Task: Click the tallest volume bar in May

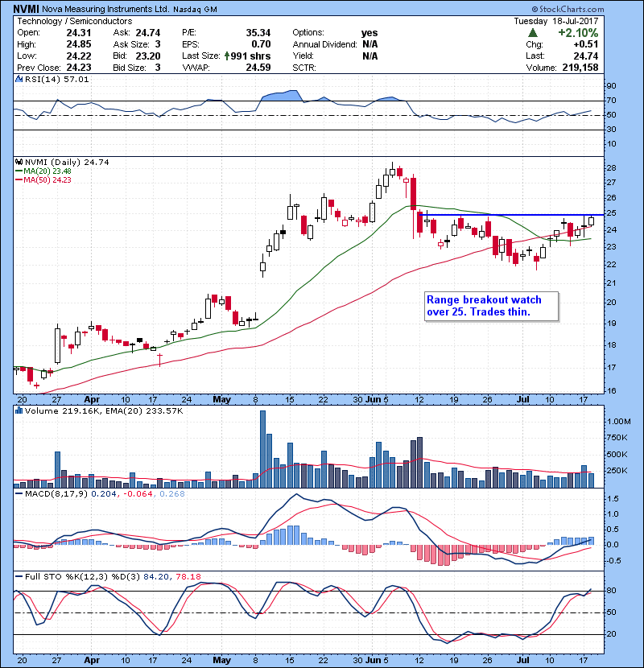Action: point(262,449)
